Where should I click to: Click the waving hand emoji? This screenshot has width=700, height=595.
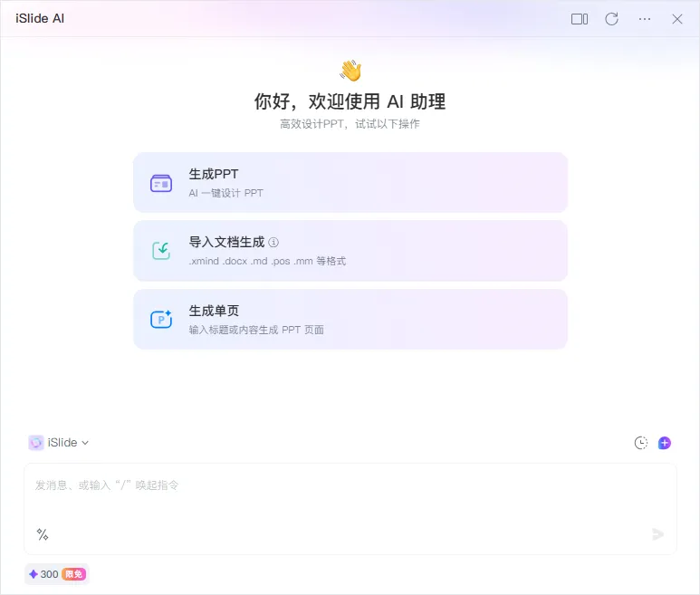(350, 70)
